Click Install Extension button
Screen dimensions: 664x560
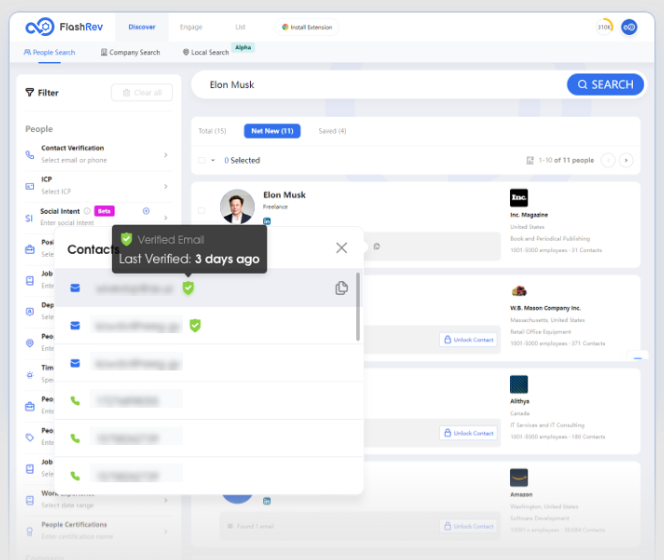(307, 27)
